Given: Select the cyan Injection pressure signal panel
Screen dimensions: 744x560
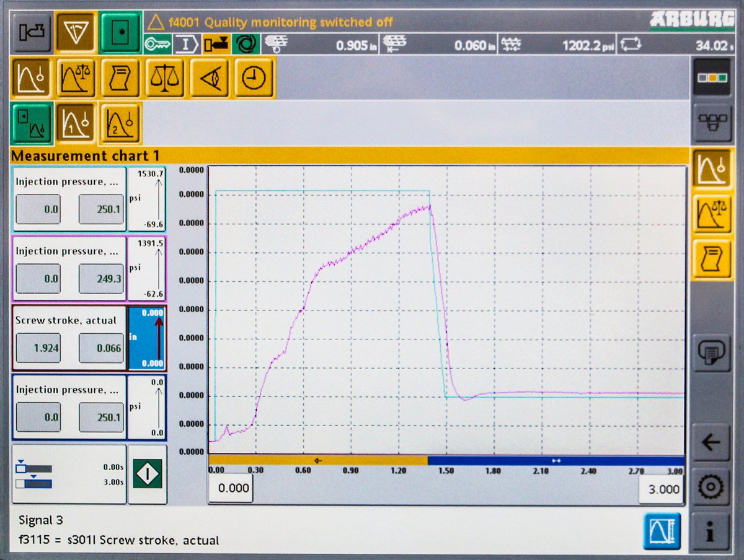Looking at the screenshot, I should (69, 199).
